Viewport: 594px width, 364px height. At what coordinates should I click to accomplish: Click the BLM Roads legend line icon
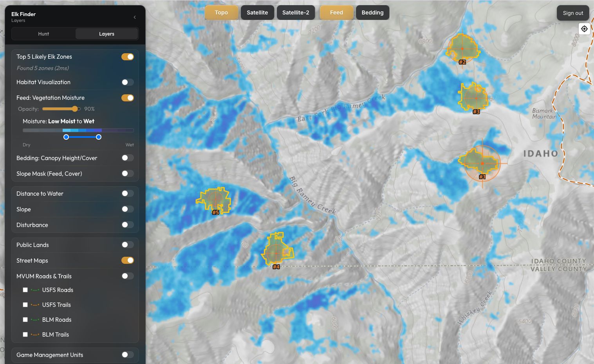(x=35, y=320)
